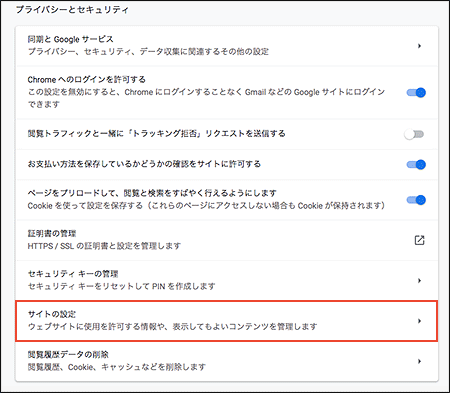Enable the トラッキング拒否 request toggle
The width and height of the screenshot is (450, 393).
point(414,134)
